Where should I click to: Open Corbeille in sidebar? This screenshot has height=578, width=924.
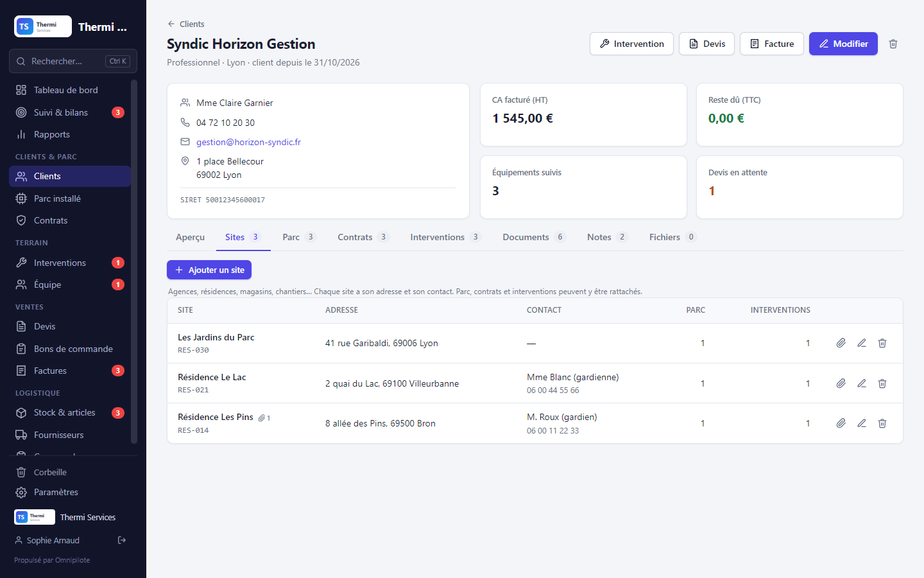[x=73, y=472]
